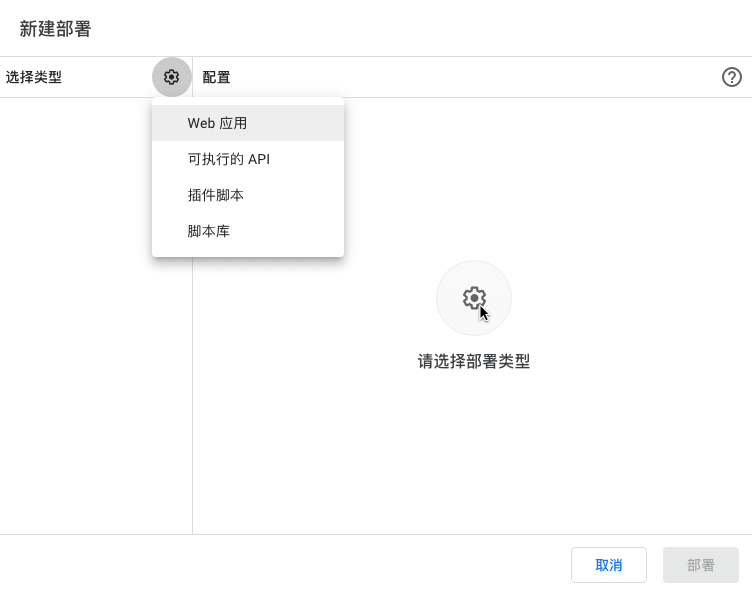Click blank space right of 新建部署 title
Image resolution: width=752 pixels, height=592 pixels.
click(x=400, y=29)
